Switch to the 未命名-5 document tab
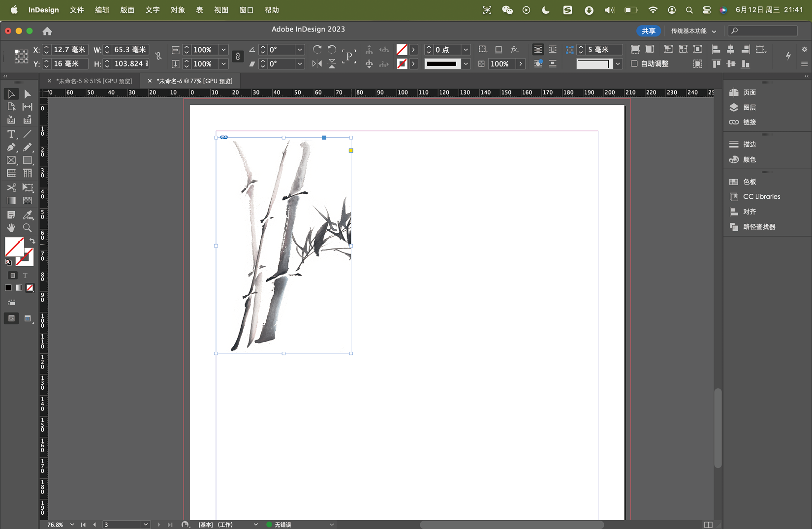The image size is (812, 529). (x=94, y=81)
